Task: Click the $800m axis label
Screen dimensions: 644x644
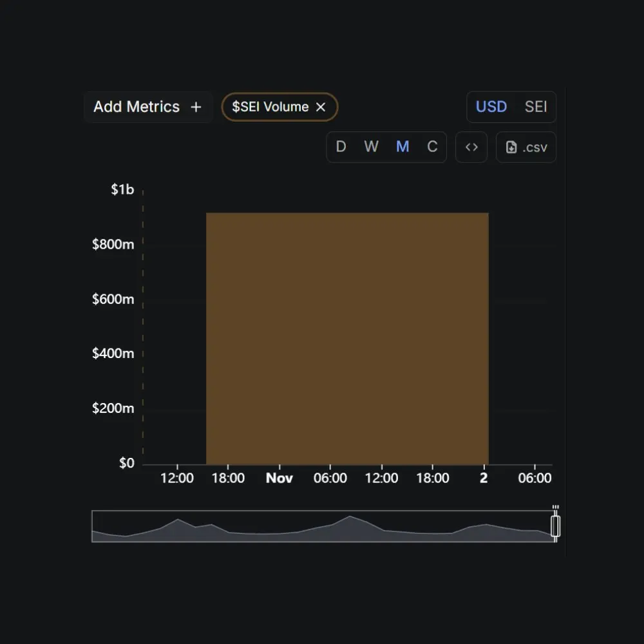Action: click(113, 244)
